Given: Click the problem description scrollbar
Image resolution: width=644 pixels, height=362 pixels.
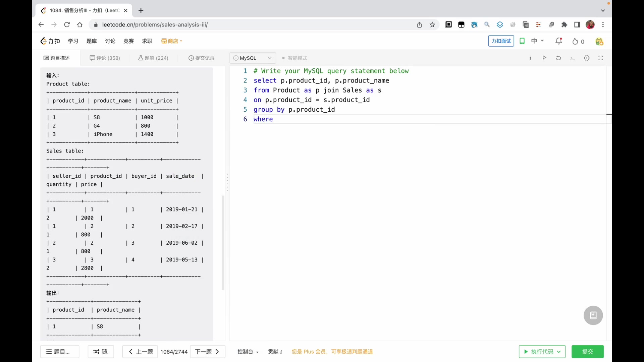Looking at the screenshot, I should coord(223,243).
